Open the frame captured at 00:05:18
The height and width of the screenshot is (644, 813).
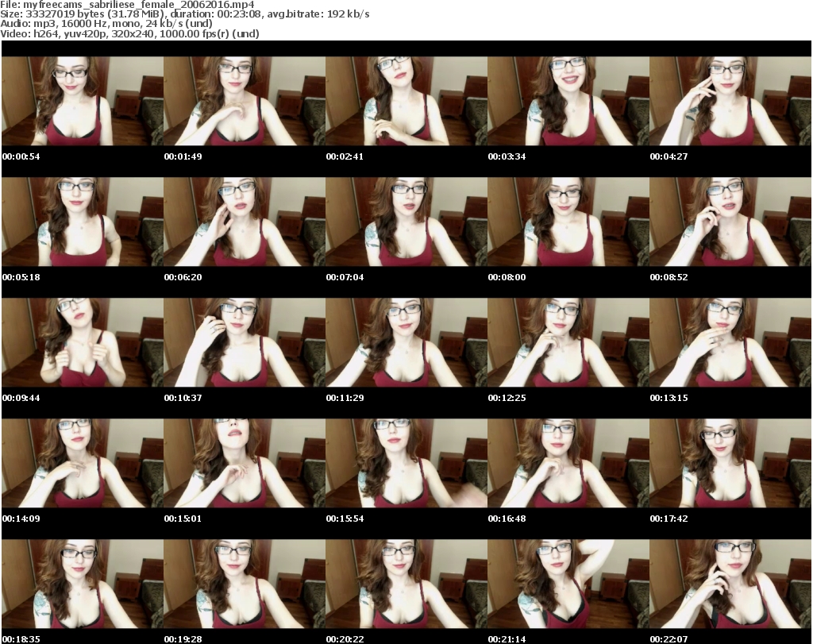click(83, 222)
